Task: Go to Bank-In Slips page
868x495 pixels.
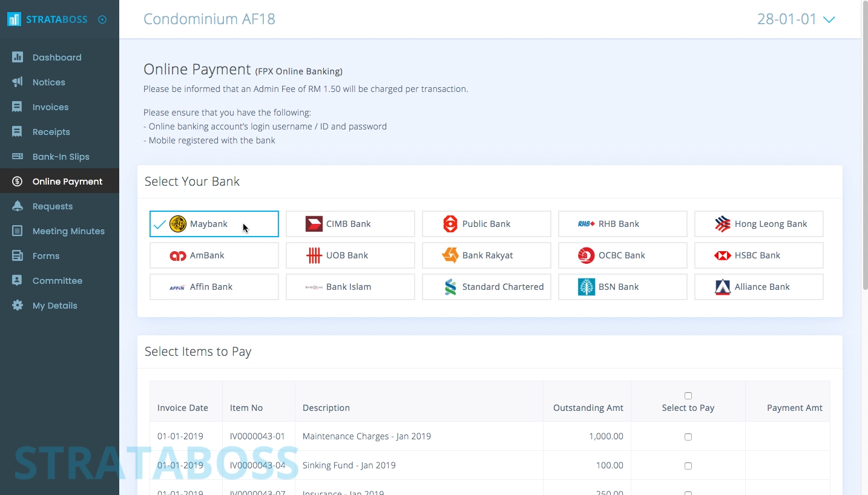Action: click(59, 156)
